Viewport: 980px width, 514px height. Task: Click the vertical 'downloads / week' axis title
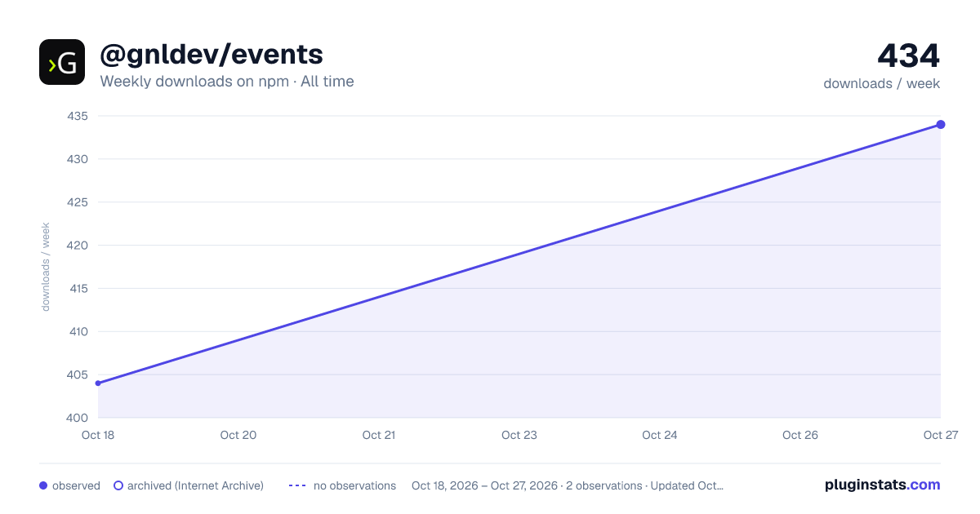pos(46,267)
